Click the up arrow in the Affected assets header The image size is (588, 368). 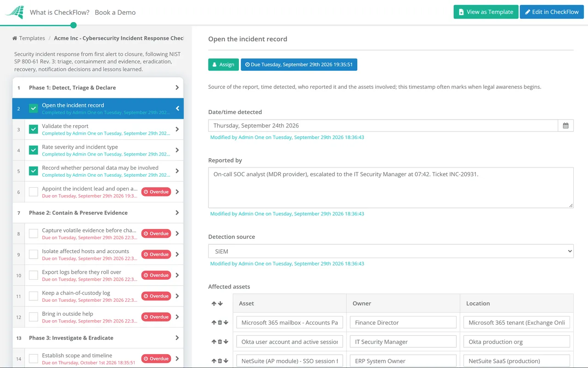tap(214, 304)
